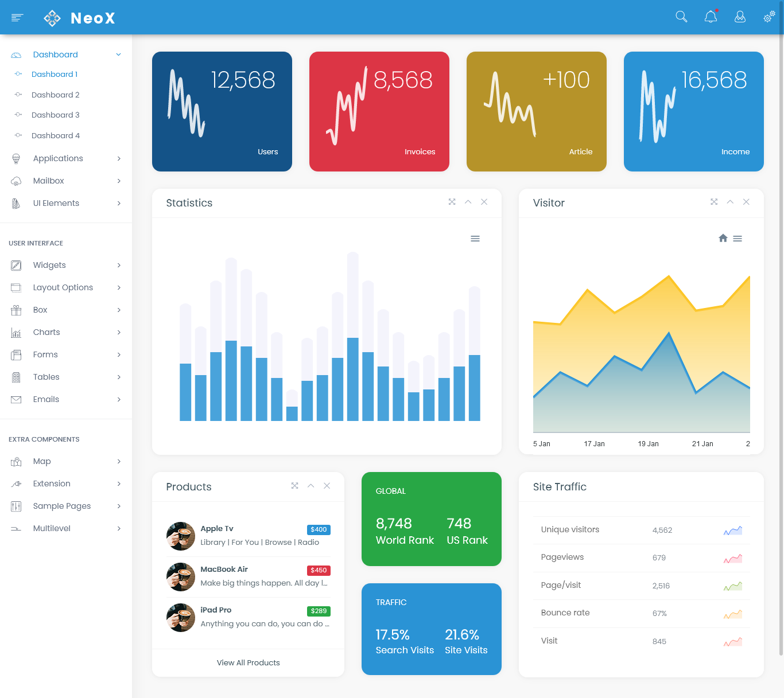The image size is (784, 698).
Task: Click the Mailbox cloud icon
Action: [16, 181]
